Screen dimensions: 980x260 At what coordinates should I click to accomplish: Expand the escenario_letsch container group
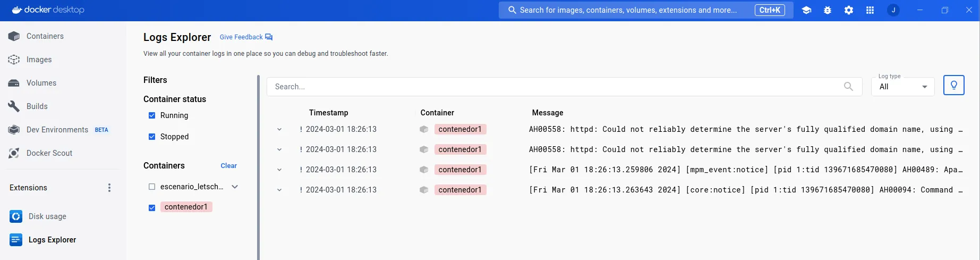(235, 187)
